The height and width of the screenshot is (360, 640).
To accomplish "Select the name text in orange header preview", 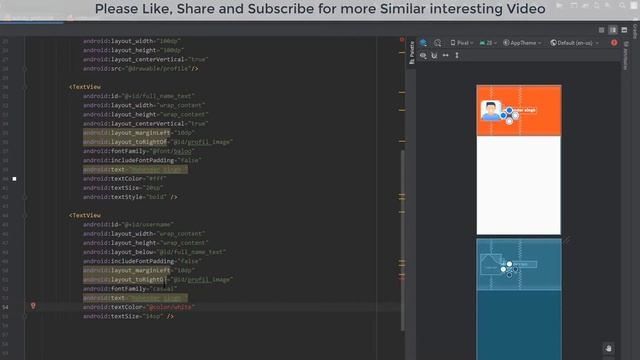I will (x=524, y=110).
